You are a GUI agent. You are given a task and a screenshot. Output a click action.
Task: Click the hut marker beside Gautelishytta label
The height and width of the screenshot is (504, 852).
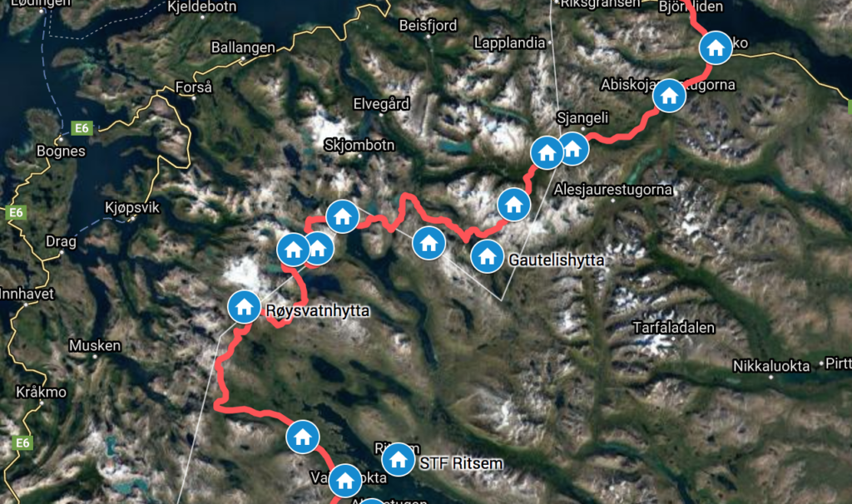pos(487,256)
